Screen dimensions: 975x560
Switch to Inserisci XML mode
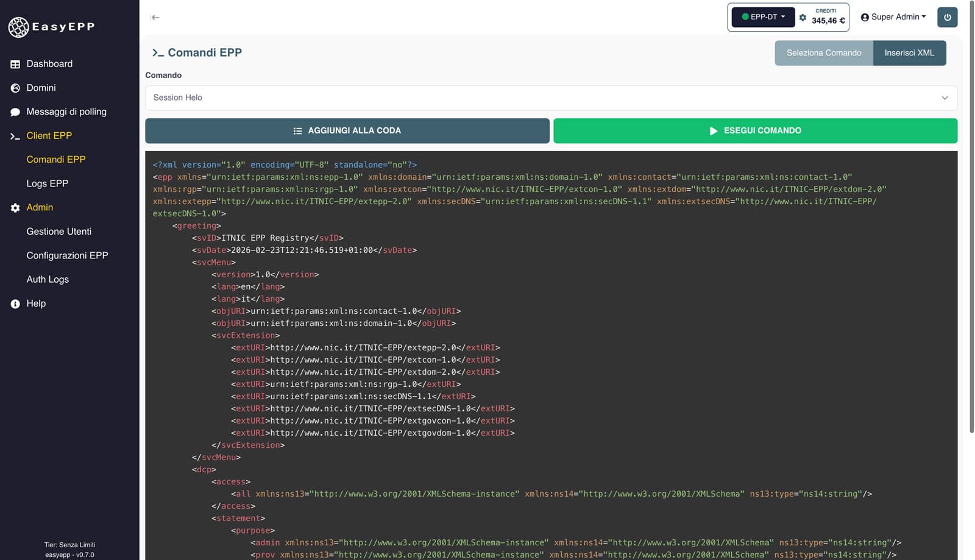(909, 53)
